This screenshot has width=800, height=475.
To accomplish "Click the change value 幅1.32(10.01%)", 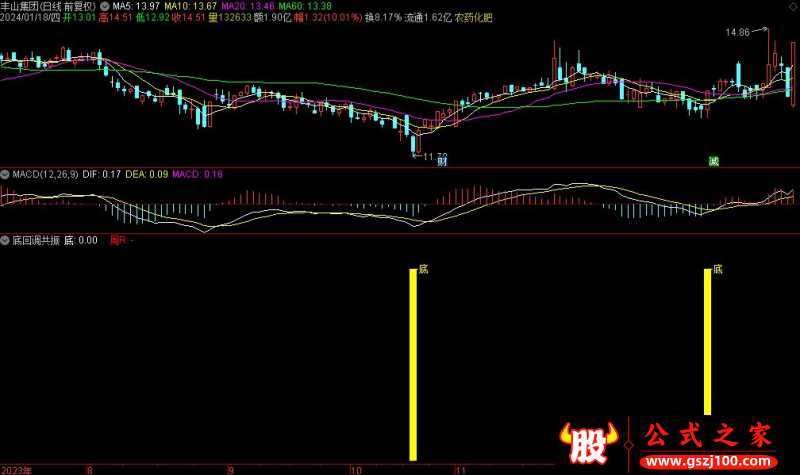I will pyautogui.click(x=328, y=18).
